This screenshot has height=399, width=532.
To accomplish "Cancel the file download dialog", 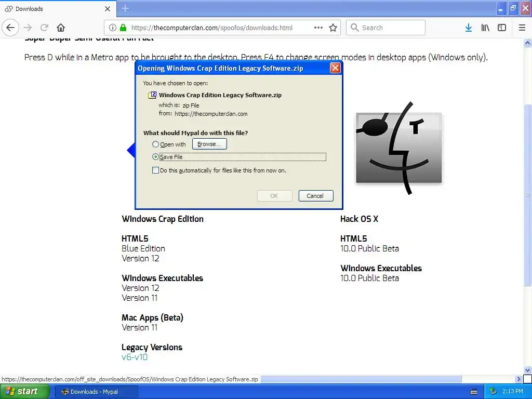I will [x=315, y=196].
